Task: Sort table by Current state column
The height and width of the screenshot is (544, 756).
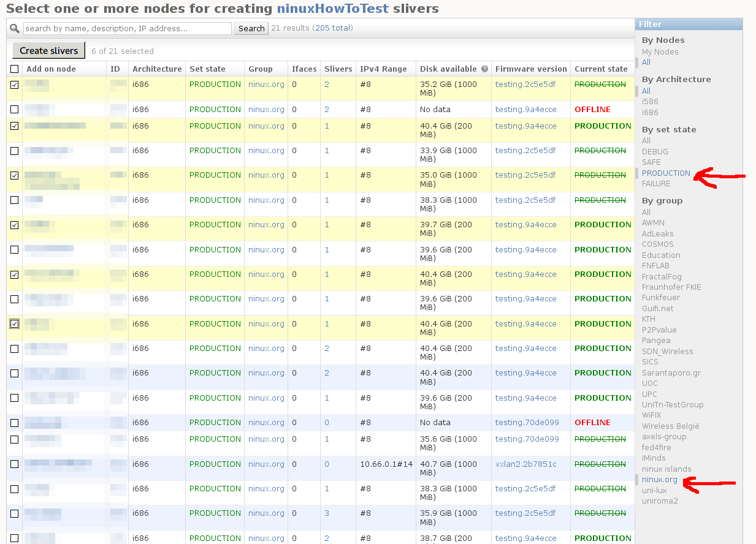Action: (600, 69)
